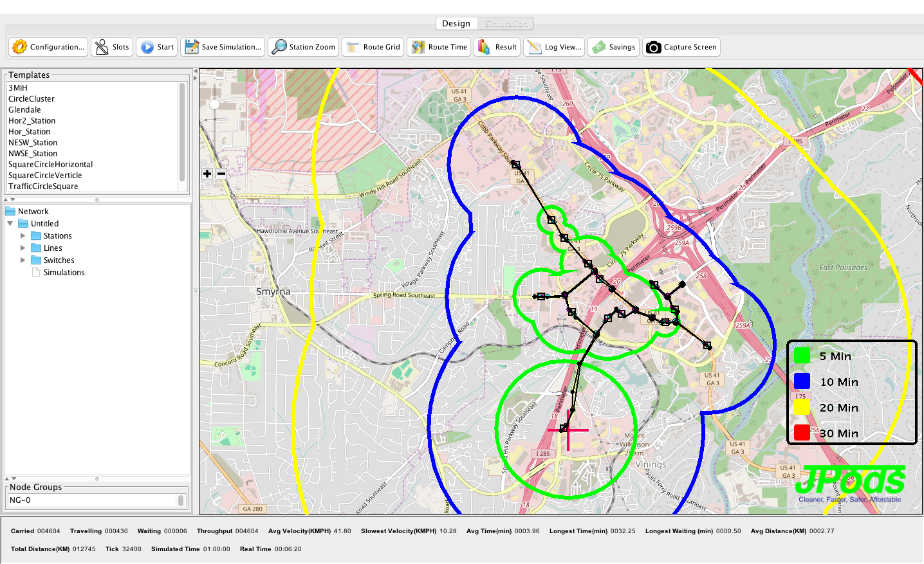
Task: Zoom out on the map
Action: pos(221,174)
